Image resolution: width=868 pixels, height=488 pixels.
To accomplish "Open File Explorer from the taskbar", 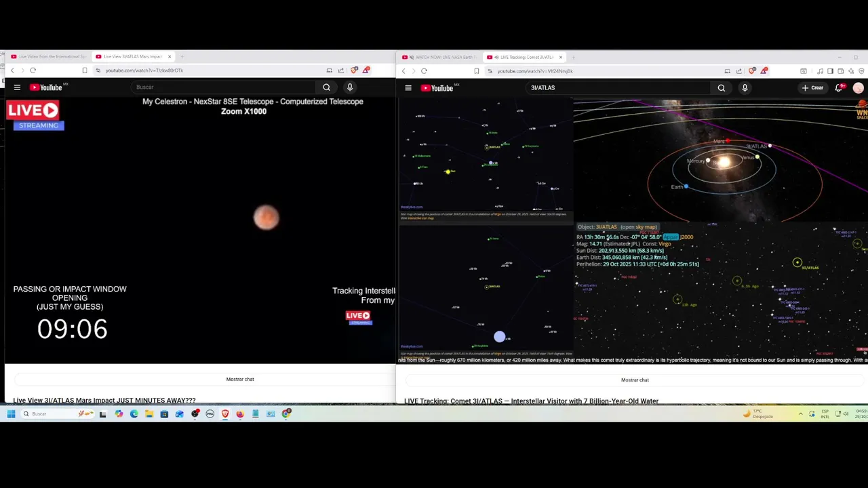I will pyautogui.click(x=149, y=413).
